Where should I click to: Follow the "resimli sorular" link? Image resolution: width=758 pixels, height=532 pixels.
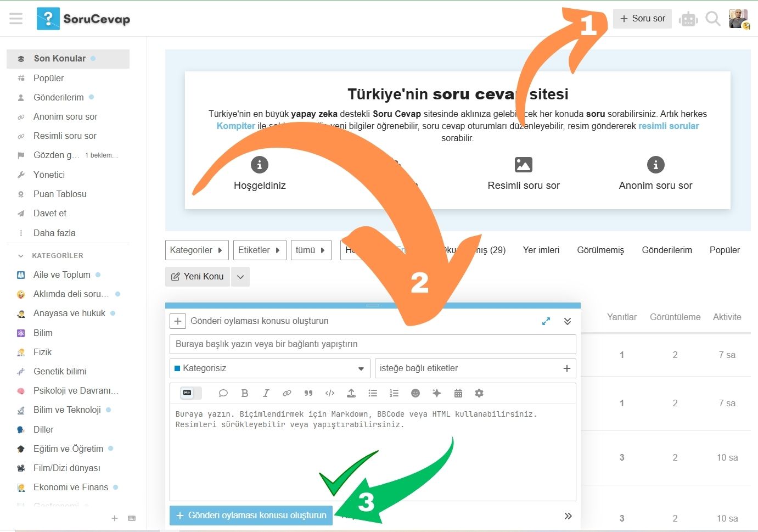click(669, 126)
